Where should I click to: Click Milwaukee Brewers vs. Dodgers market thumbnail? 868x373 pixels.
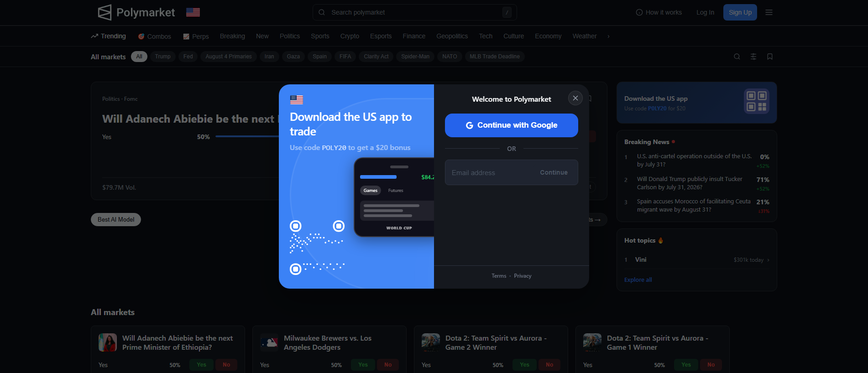tap(269, 342)
